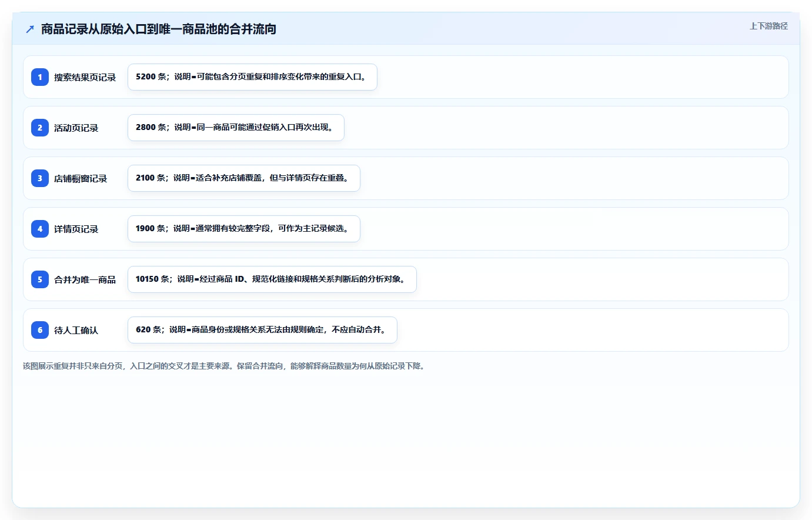Click the footnote starting 该图展示重复并非只来自分页
This screenshot has height=520, width=812.
point(225,366)
